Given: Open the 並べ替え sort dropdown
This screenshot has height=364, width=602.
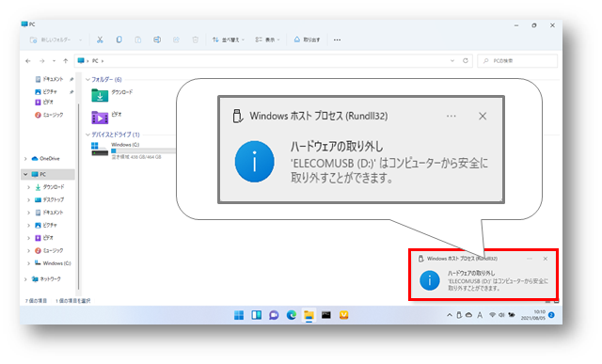Looking at the screenshot, I should (x=229, y=40).
